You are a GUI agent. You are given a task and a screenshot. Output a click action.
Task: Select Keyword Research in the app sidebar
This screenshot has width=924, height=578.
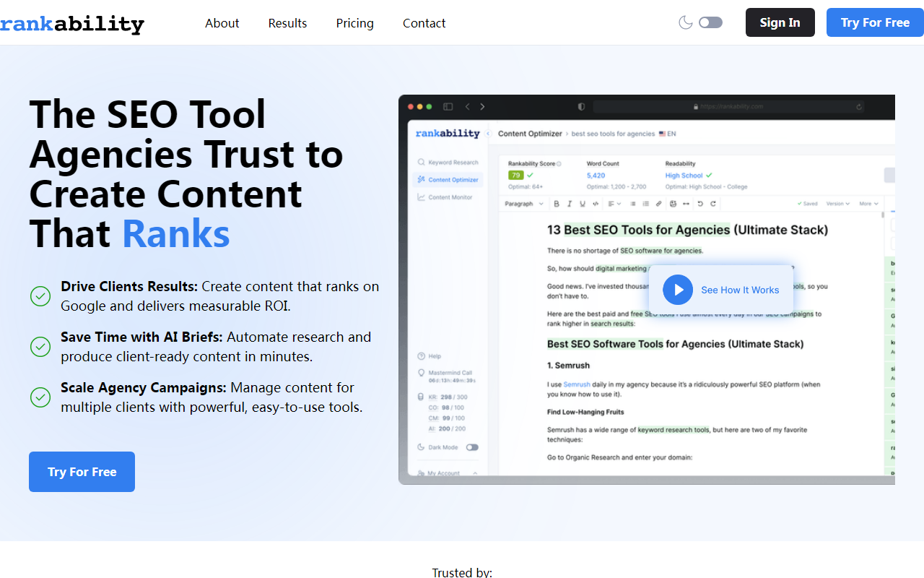(x=453, y=163)
